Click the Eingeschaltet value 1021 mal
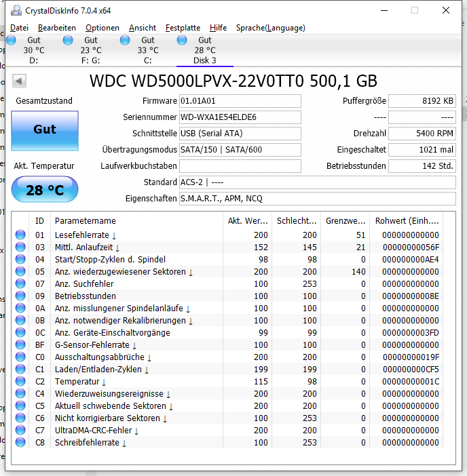The height and width of the screenshot is (476, 467). (x=422, y=150)
